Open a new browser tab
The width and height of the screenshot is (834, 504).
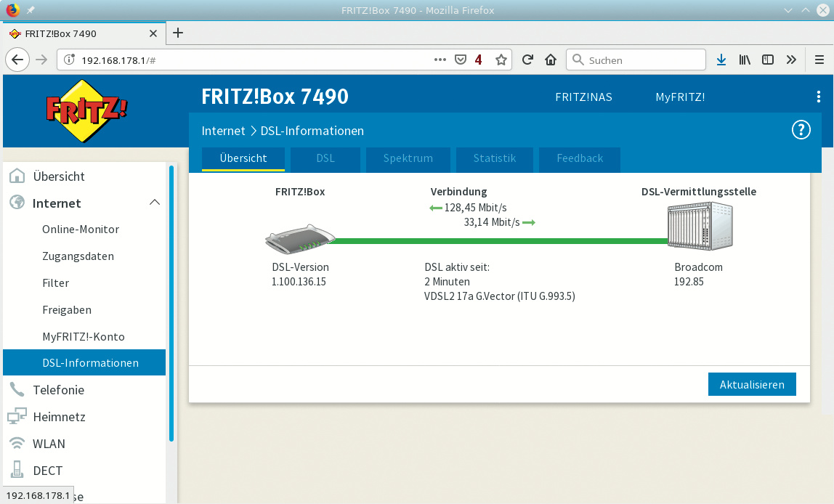coord(178,33)
